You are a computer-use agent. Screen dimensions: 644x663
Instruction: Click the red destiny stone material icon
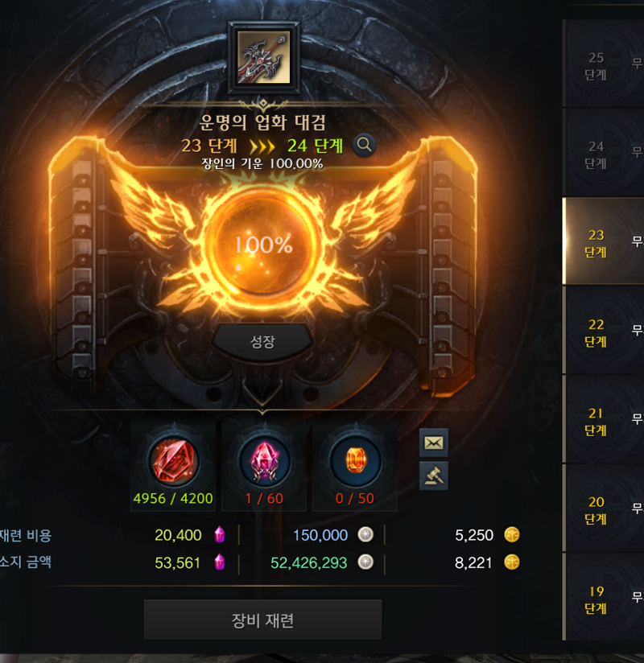(173, 461)
